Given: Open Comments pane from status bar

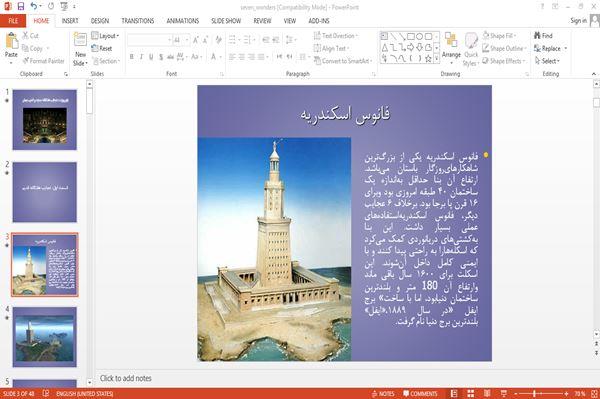Looking at the screenshot, I should click(x=420, y=394).
